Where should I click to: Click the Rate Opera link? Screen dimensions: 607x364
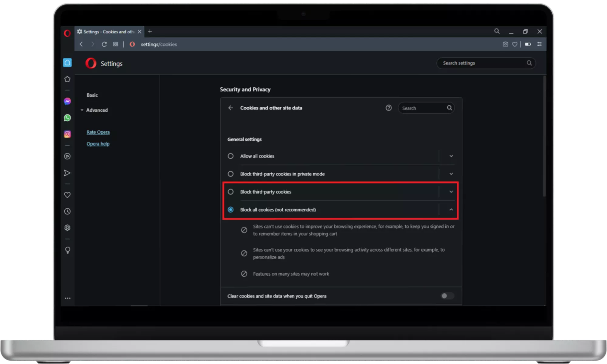pos(98,132)
